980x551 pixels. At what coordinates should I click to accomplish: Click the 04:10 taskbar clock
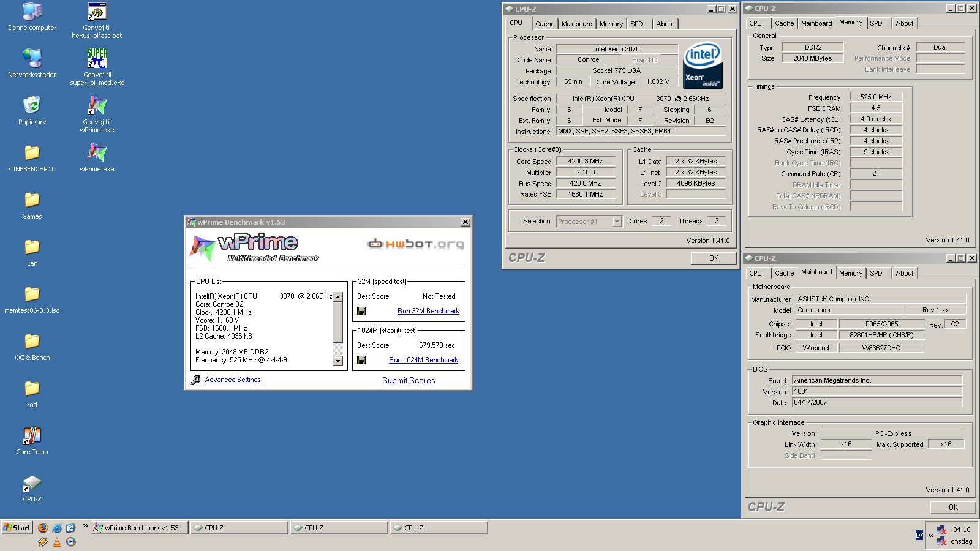(962, 530)
